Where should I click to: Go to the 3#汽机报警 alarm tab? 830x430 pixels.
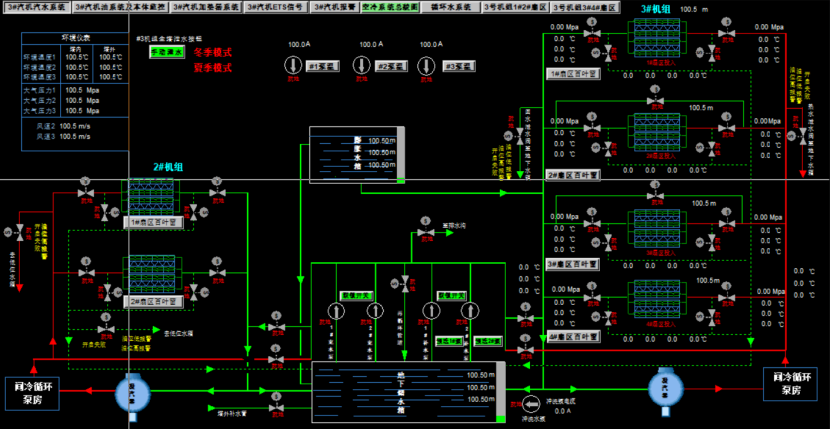335,7
